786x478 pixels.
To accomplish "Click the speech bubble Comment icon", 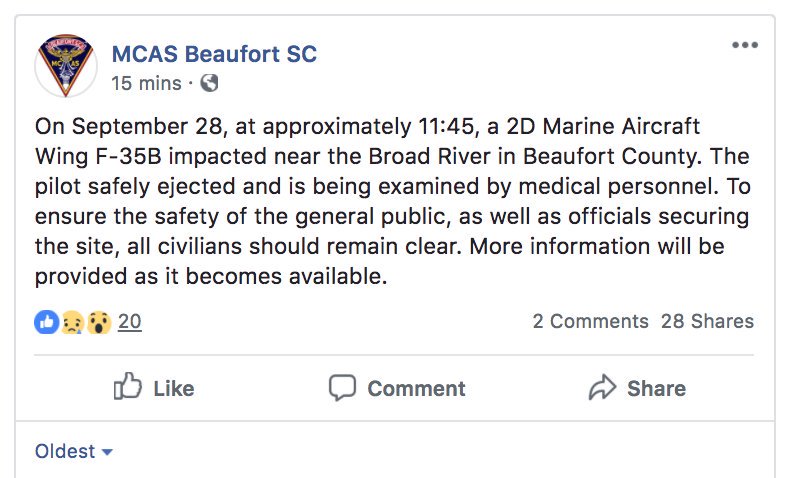I will [x=342, y=388].
